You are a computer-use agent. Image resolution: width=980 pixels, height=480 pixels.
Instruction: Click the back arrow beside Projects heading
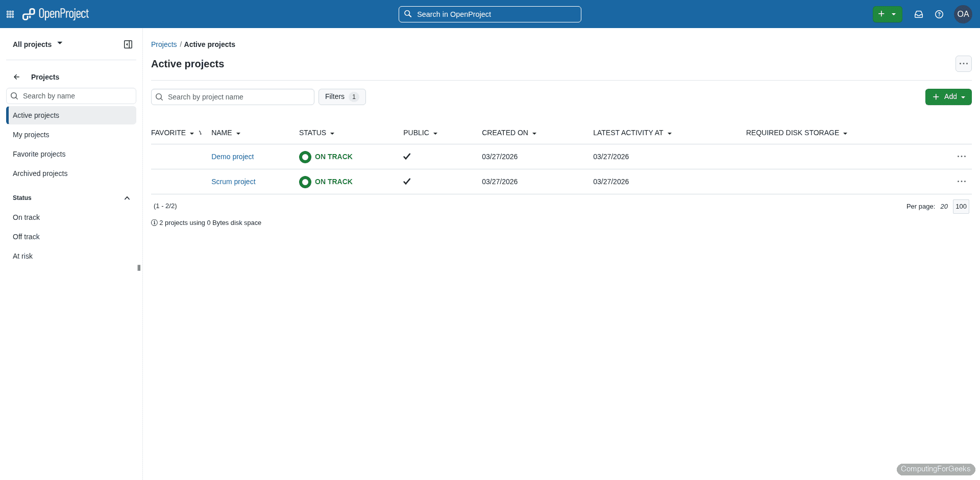coord(16,77)
